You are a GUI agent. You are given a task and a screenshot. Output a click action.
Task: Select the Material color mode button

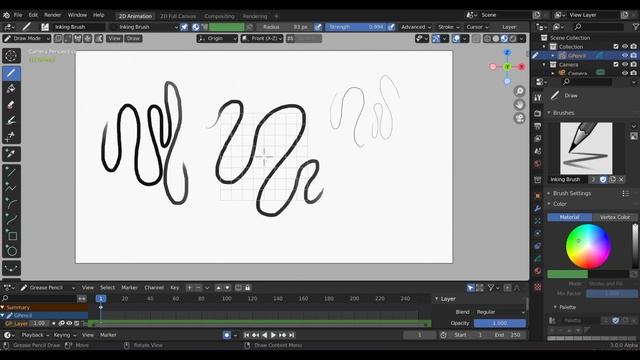coord(569,217)
